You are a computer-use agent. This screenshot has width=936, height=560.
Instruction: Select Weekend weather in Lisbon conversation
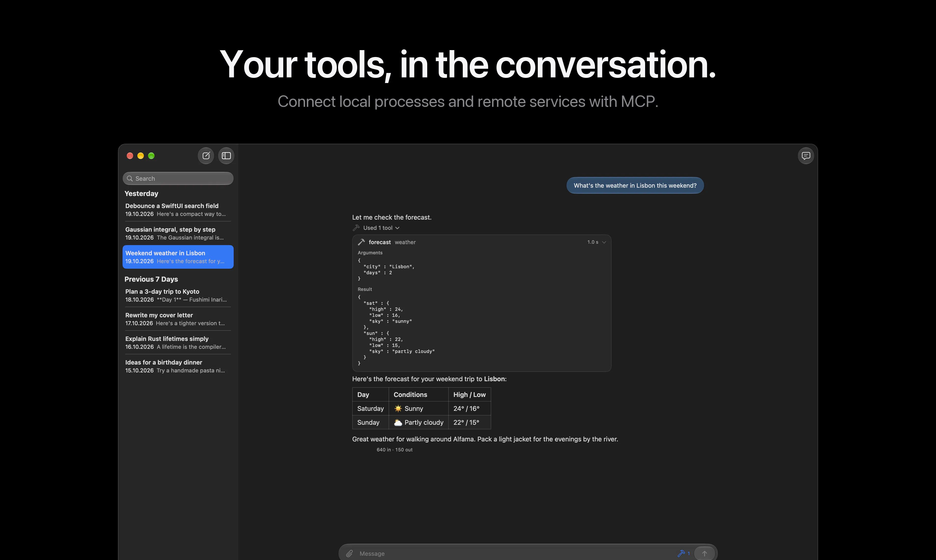tap(178, 257)
